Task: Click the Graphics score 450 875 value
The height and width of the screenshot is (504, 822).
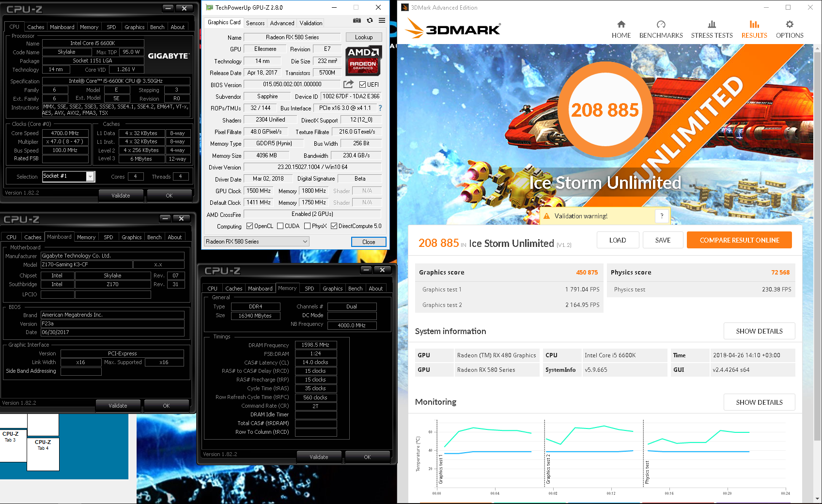Action: pos(587,273)
